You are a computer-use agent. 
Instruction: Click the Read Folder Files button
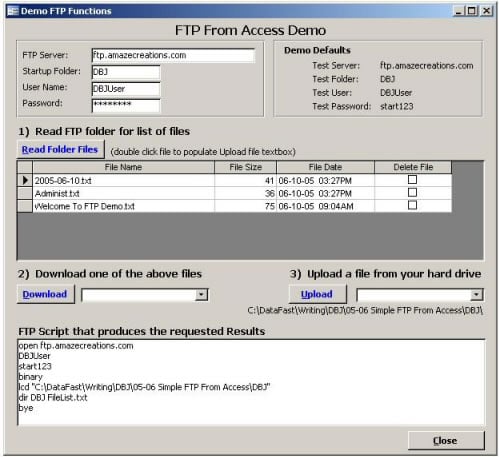coord(60,149)
